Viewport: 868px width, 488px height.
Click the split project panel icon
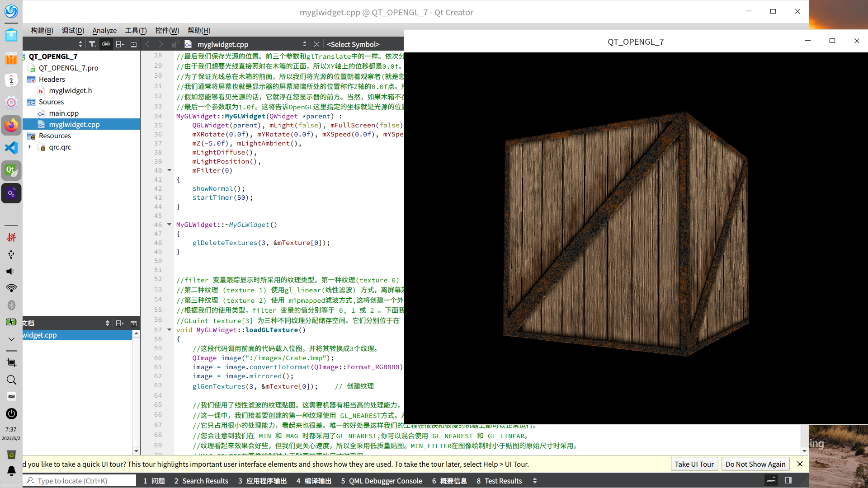point(120,44)
